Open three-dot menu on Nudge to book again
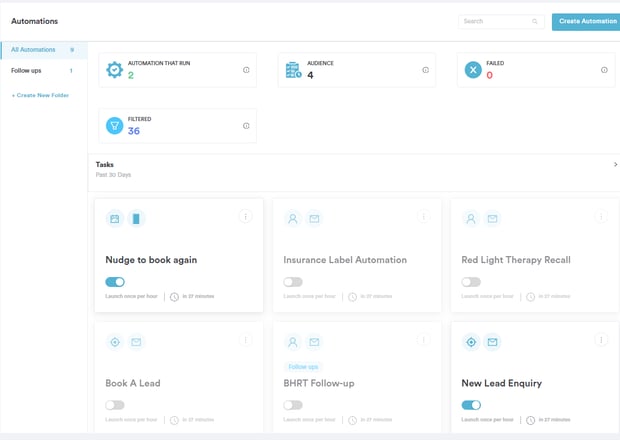Viewport: 620px width, 440px height. [x=245, y=217]
